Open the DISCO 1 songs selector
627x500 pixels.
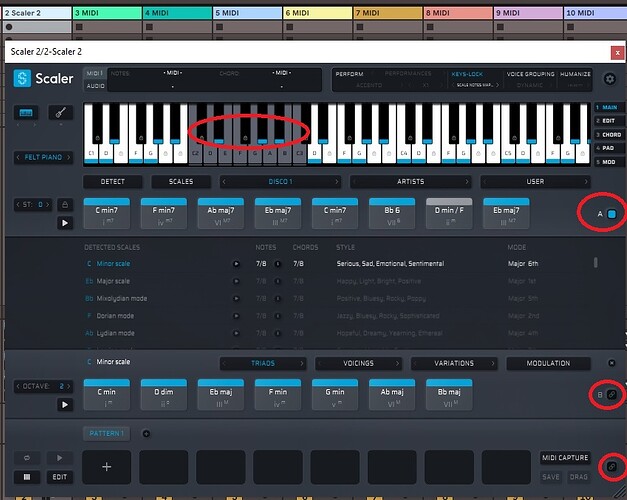[x=280, y=182]
